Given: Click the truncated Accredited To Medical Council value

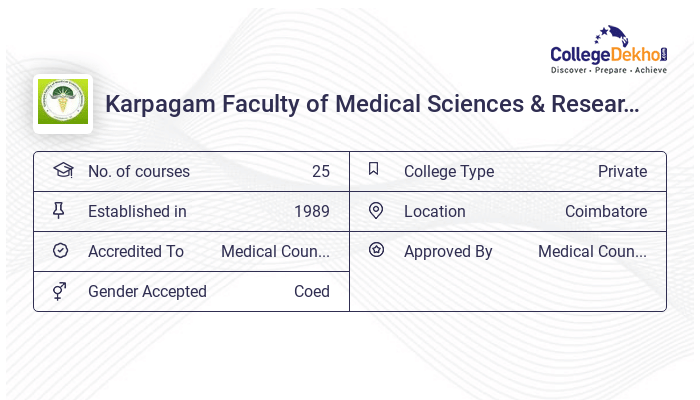Looking at the screenshot, I should (x=275, y=252).
